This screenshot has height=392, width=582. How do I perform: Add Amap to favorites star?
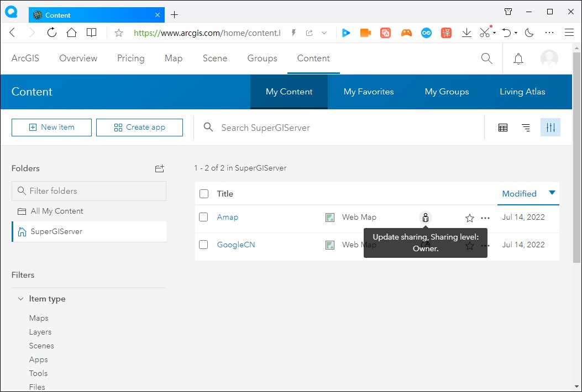470,218
